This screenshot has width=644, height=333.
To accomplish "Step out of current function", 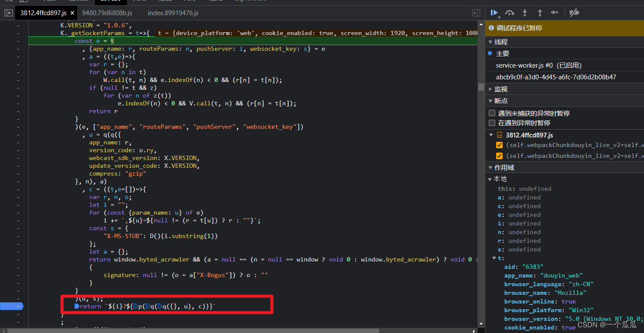I will coord(539,13).
